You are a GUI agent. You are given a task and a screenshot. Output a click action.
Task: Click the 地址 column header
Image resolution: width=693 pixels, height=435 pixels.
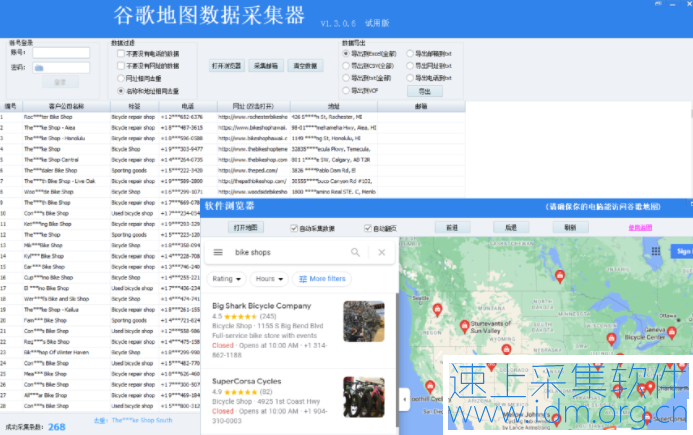point(334,106)
